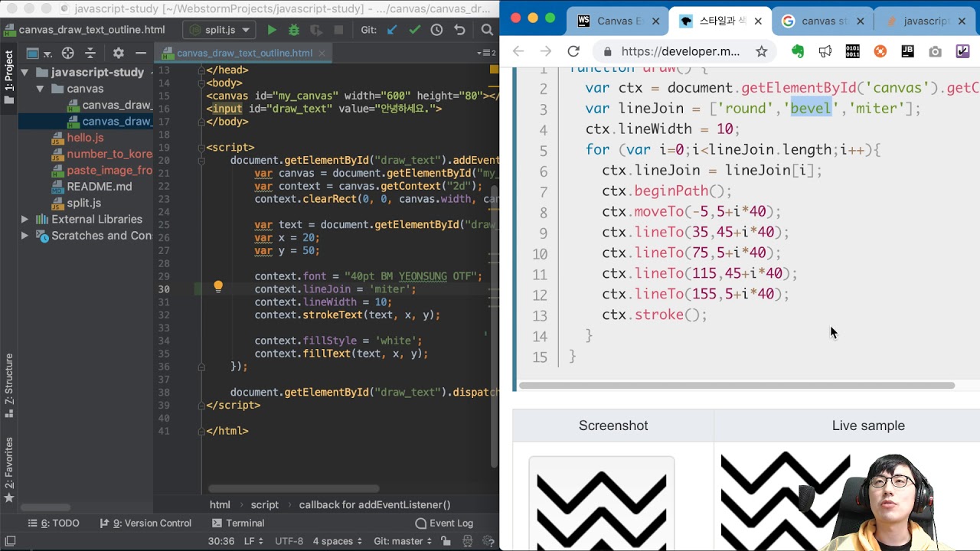
Task: Open the Terminal tool window
Action: click(238, 523)
